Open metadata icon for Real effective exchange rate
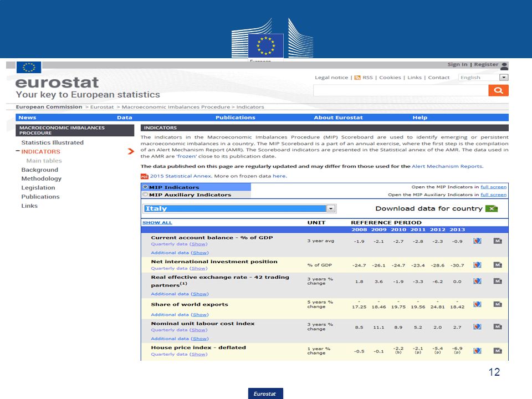 498,281
